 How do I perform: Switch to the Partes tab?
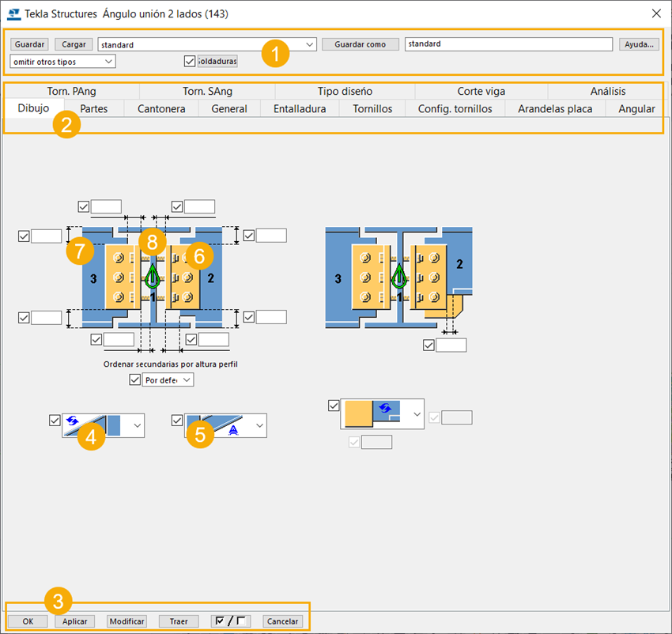[x=94, y=108]
